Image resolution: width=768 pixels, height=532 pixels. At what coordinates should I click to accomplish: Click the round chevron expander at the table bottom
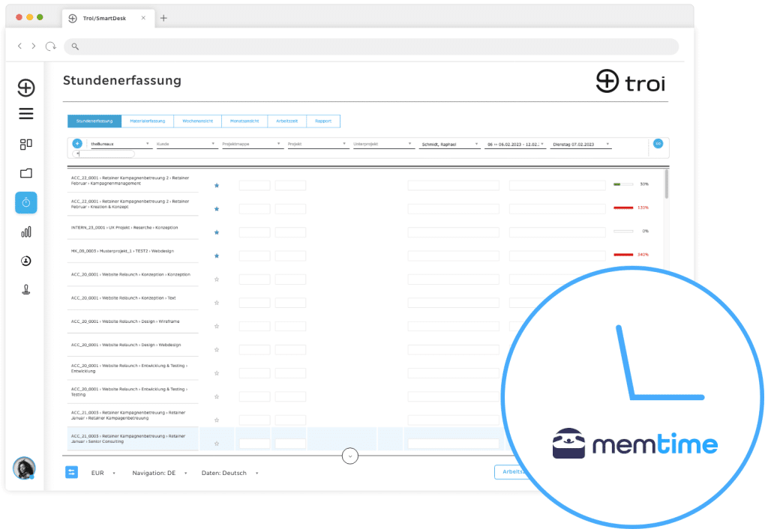[x=349, y=456]
